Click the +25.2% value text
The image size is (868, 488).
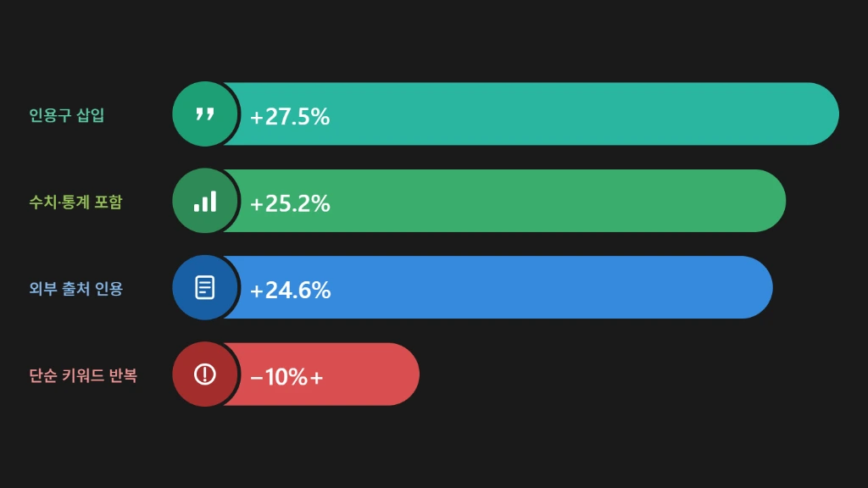289,203
